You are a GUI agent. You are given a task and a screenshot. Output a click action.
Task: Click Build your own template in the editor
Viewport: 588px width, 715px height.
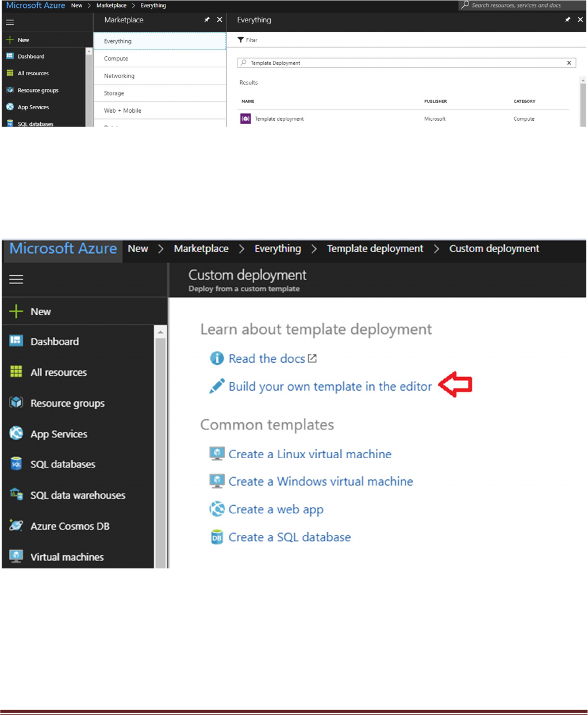click(x=330, y=386)
